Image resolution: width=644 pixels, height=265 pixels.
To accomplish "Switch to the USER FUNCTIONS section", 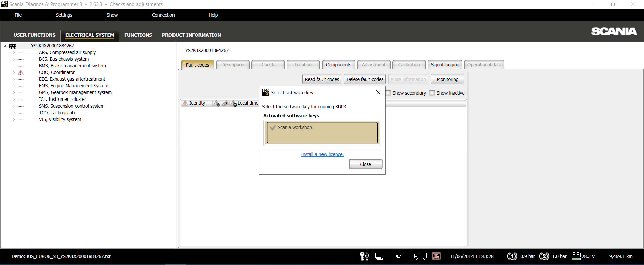I will coord(35,35).
